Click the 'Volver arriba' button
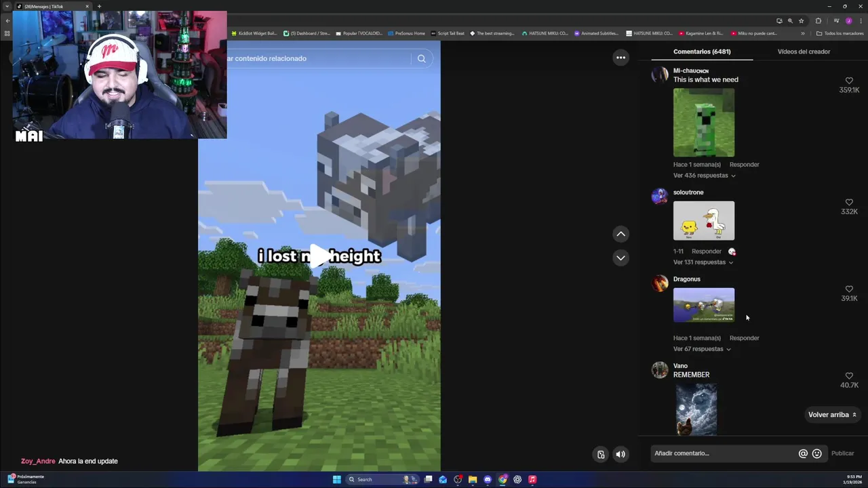 pyautogui.click(x=832, y=415)
